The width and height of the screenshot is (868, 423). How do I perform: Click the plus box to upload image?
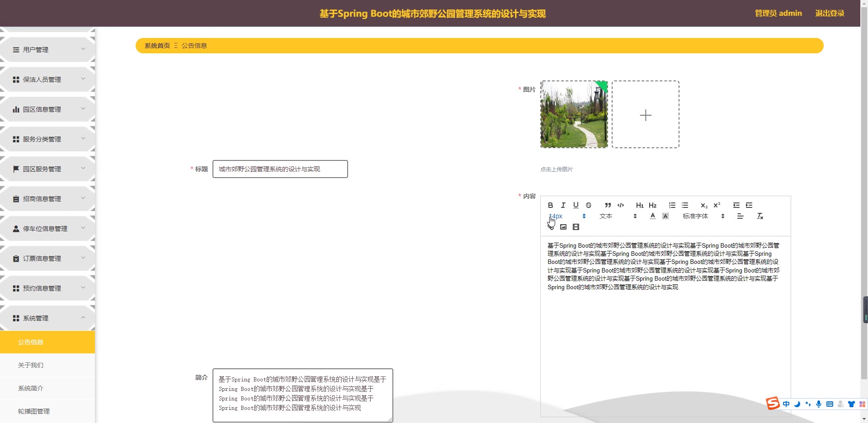pos(646,114)
